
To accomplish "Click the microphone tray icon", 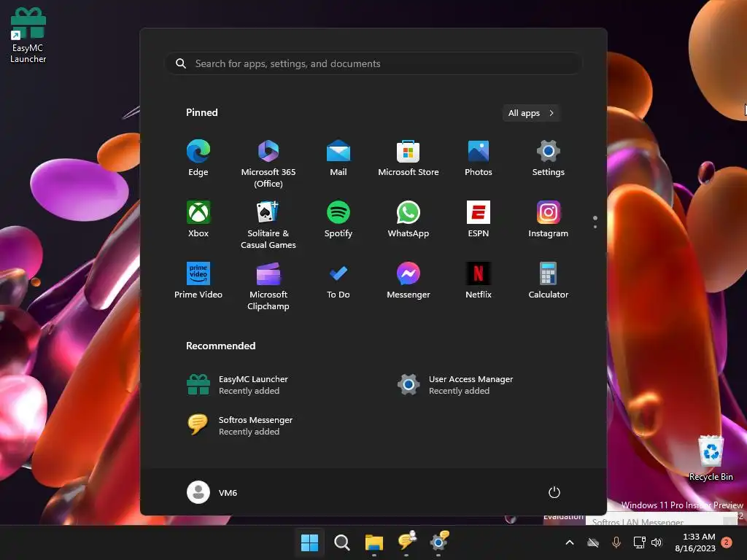I will pos(616,542).
